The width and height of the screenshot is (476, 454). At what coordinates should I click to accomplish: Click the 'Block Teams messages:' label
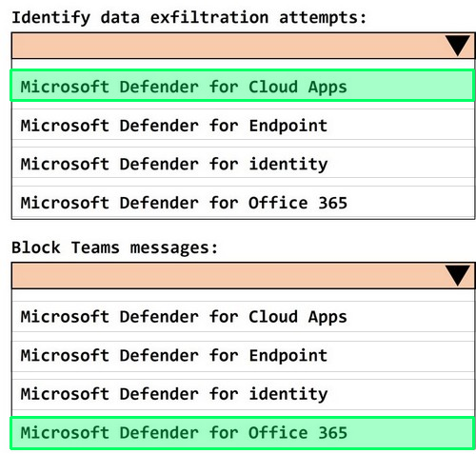pyautogui.click(x=115, y=247)
